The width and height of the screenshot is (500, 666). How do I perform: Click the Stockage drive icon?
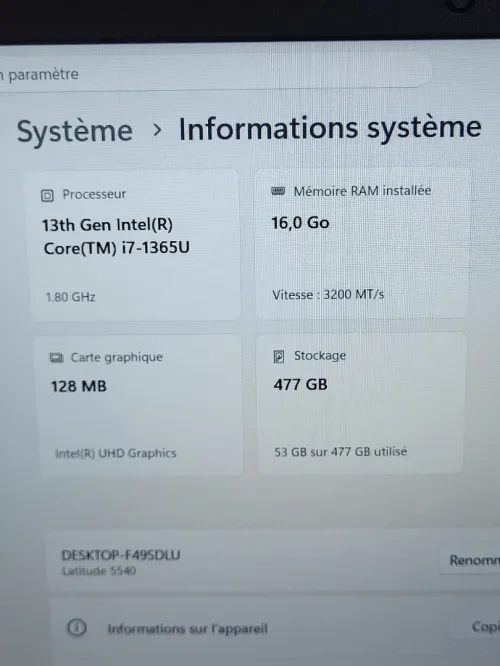(x=279, y=356)
